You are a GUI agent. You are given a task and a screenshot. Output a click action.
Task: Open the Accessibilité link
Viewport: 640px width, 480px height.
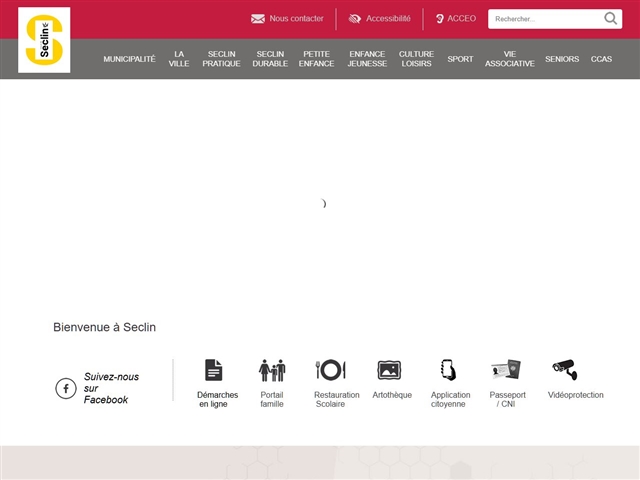click(388, 18)
